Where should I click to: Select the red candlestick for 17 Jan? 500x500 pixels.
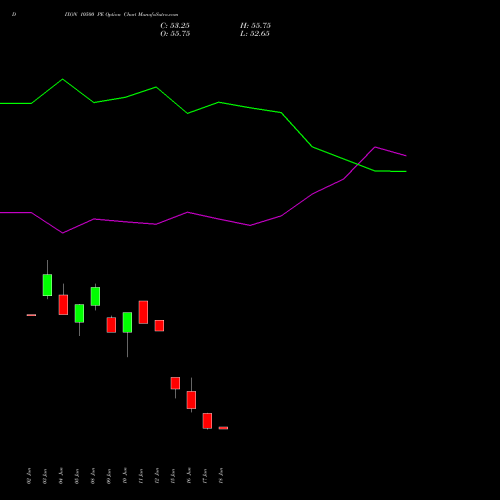(207, 421)
